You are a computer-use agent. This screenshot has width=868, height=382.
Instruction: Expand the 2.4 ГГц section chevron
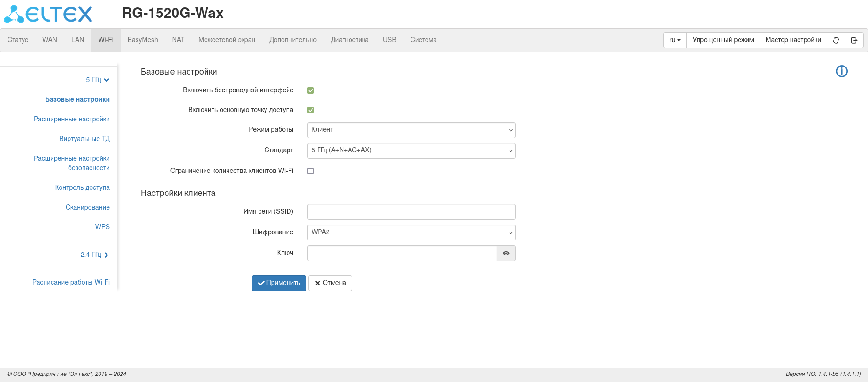tap(107, 255)
